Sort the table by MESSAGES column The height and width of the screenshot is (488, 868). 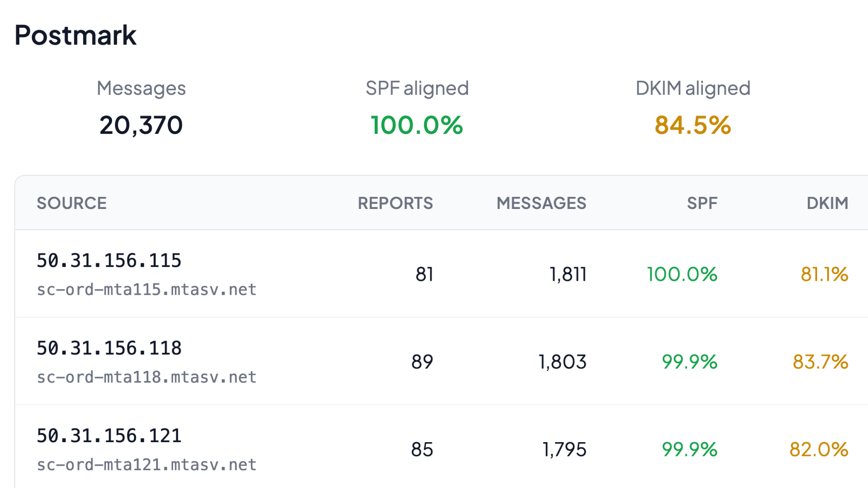click(x=541, y=203)
